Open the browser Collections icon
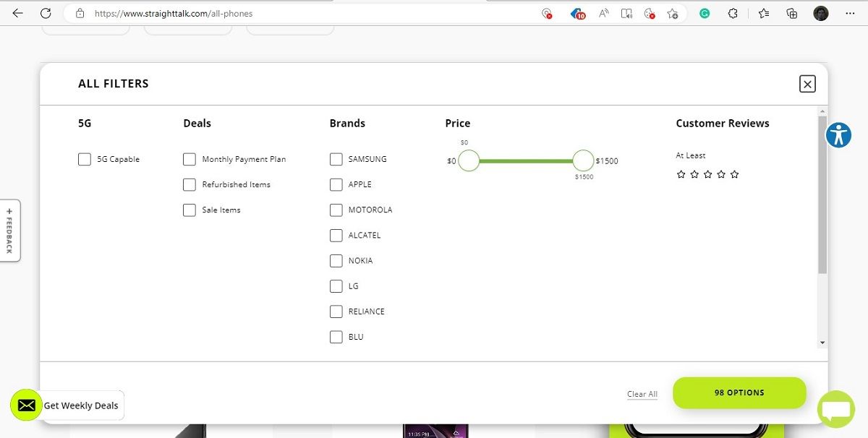868x438 pixels. [x=792, y=13]
